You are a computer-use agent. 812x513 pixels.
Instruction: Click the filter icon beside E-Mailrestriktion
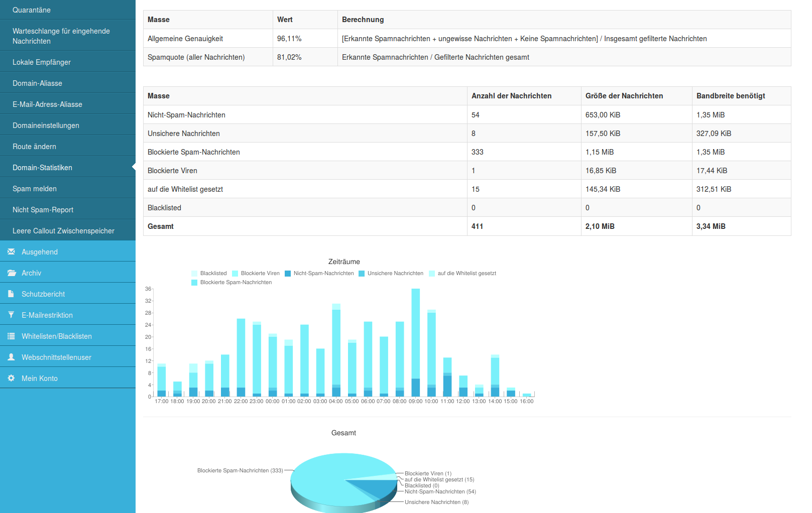click(11, 315)
